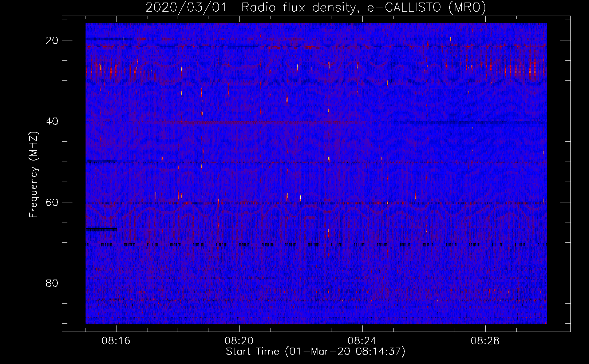Click the short black band near 67 MHz
589x364 pixels.
coord(102,229)
